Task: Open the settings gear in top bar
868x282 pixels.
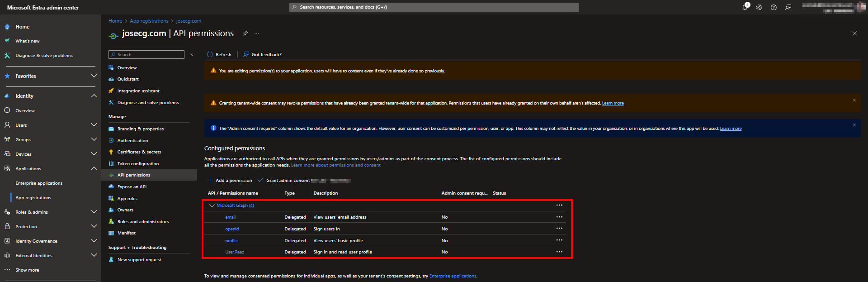Action: coord(759,7)
